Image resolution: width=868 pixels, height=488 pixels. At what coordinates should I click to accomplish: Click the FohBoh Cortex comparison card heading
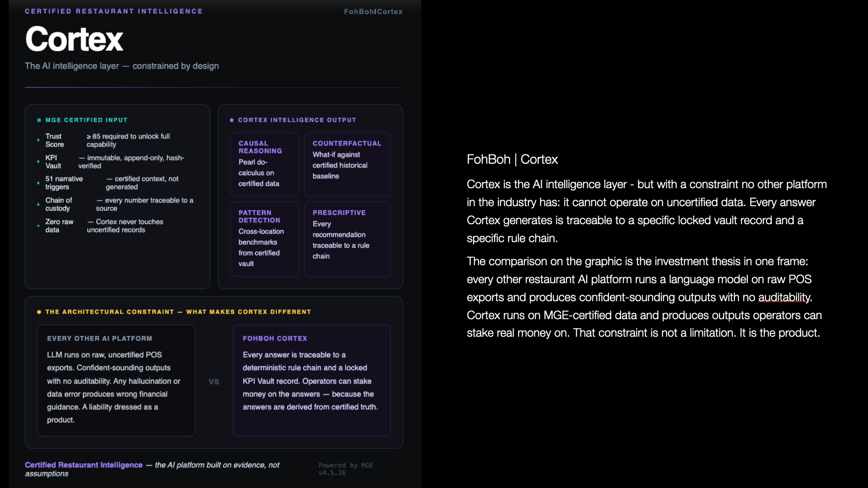[275, 339]
